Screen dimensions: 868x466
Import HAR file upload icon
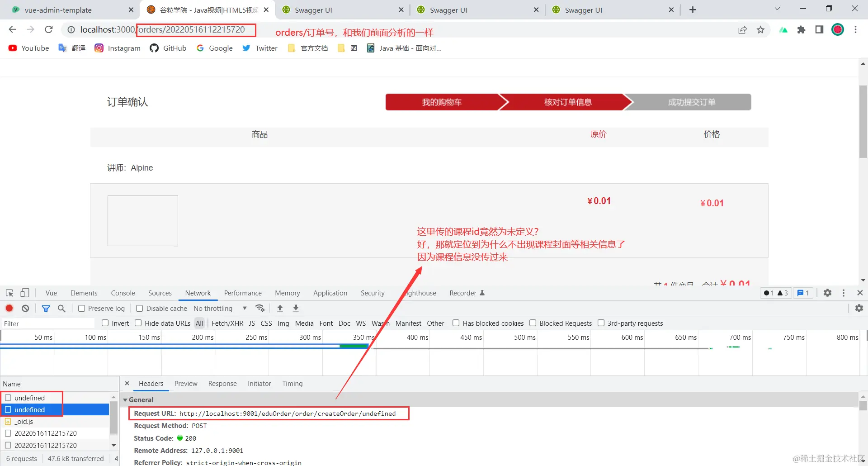[280, 308]
